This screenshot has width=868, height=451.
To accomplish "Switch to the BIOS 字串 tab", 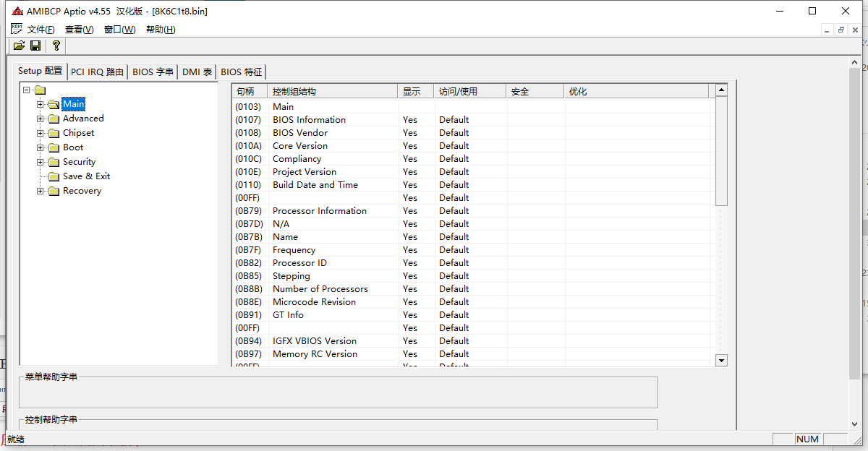I will click(153, 72).
